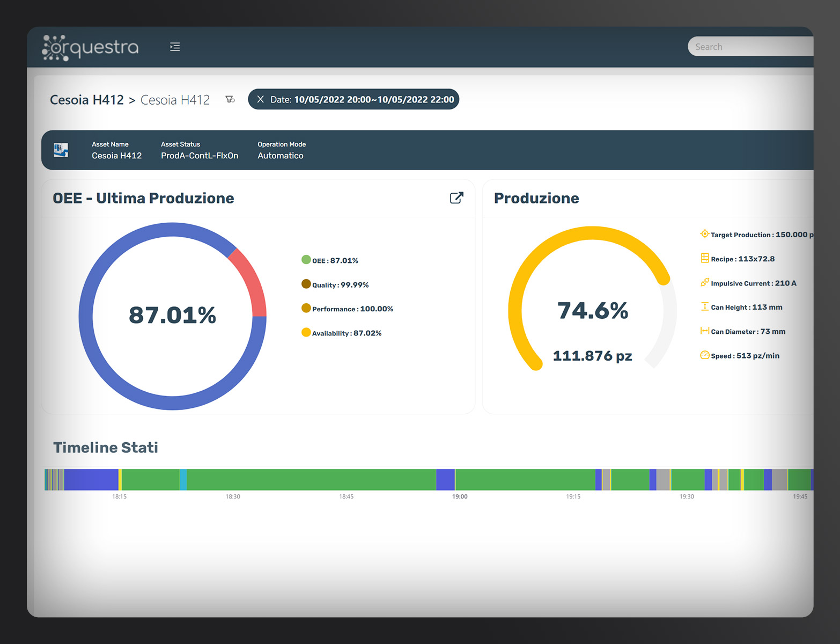Viewport: 840px width, 644px height.
Task: Toggle the green OEE legend dot
Action: pos(306,260)
